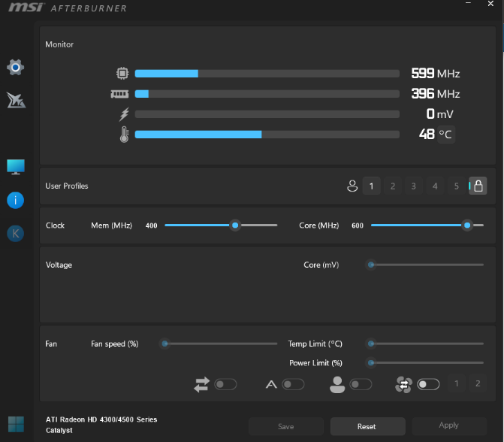The image size is (504, 442).
Task: Click the ATI Radeon HD 4300/4500 Series label
Action: pyautogui.click(x=101, y=419)
